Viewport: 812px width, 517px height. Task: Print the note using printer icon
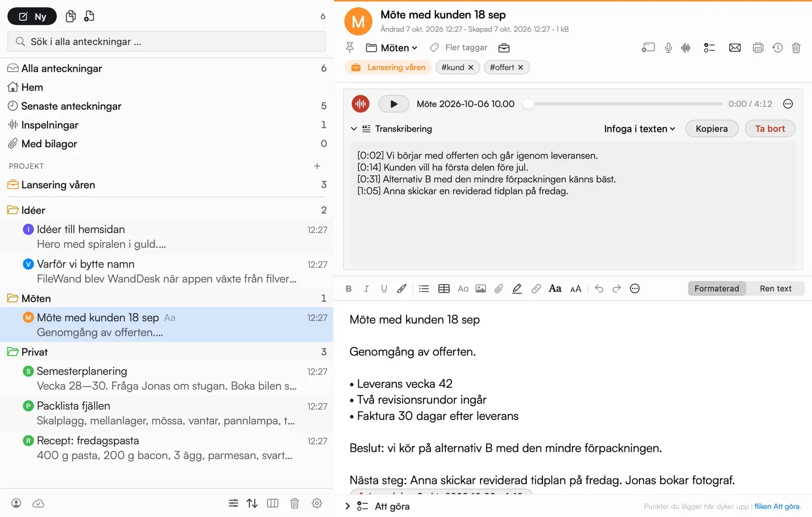tap(758, 48)
